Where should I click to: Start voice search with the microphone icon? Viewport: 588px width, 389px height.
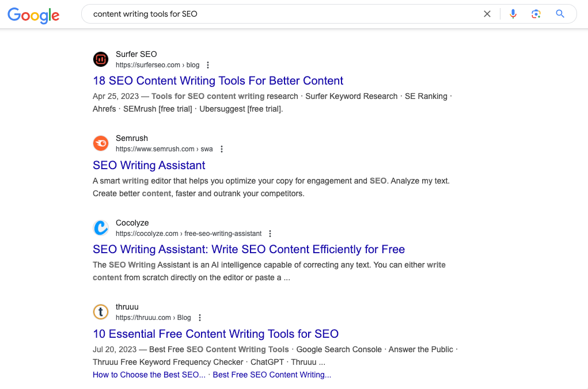[513, 14]
